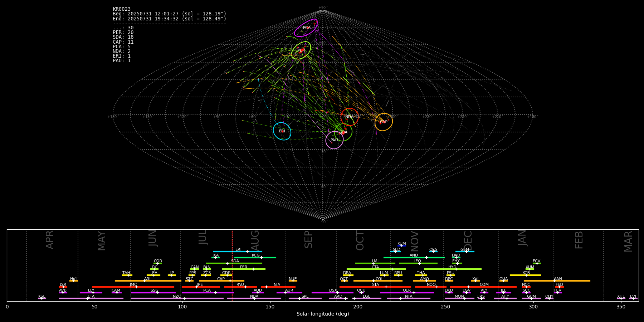The width and height of the screenshot is (644, 322).
Task: Click the 'CAP: 11' legend count
Action: tap(123, 42)
